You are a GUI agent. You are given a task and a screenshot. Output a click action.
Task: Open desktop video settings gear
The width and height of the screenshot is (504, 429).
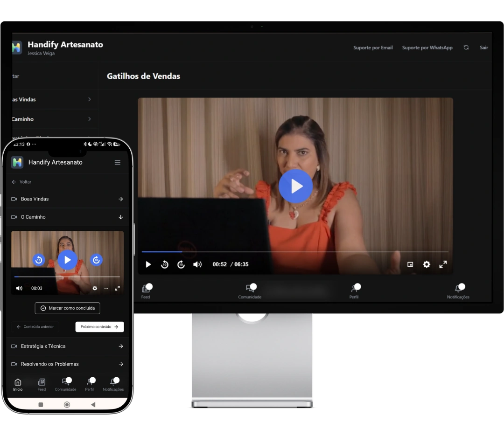pyautogui.click(x=427, y=264)
